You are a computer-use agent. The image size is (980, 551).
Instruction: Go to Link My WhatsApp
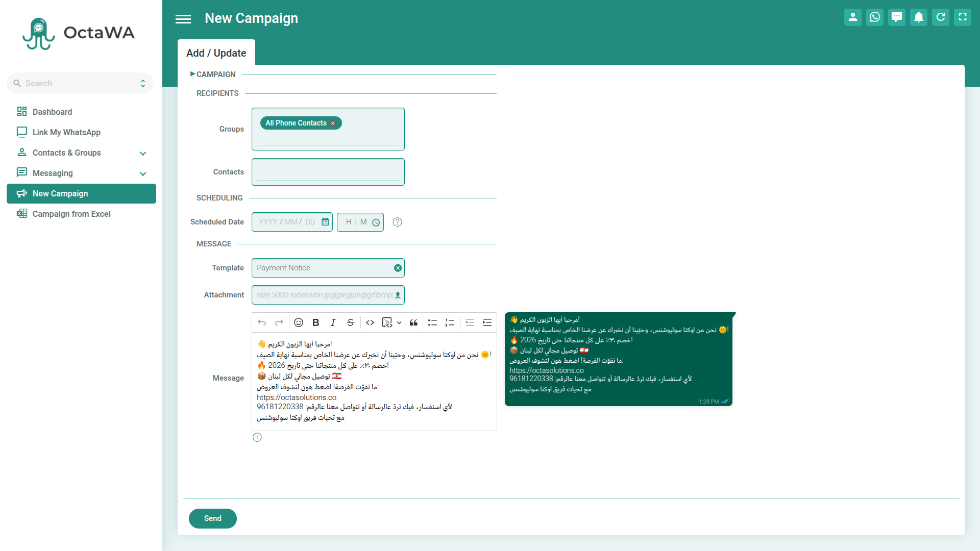66,132
